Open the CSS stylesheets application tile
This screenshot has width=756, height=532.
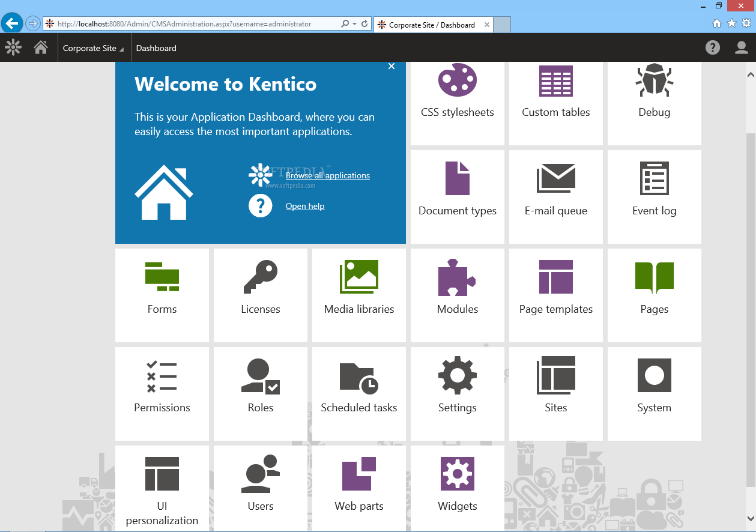(x=458, y=103)
